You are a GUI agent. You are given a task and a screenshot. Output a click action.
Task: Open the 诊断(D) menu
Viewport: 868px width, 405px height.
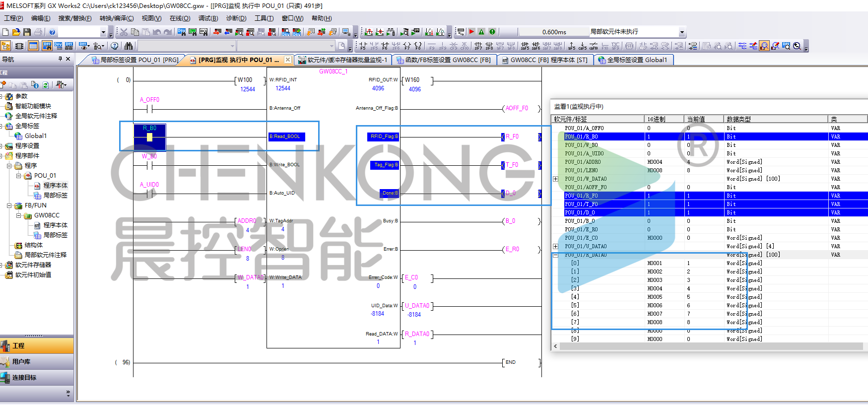236,18
